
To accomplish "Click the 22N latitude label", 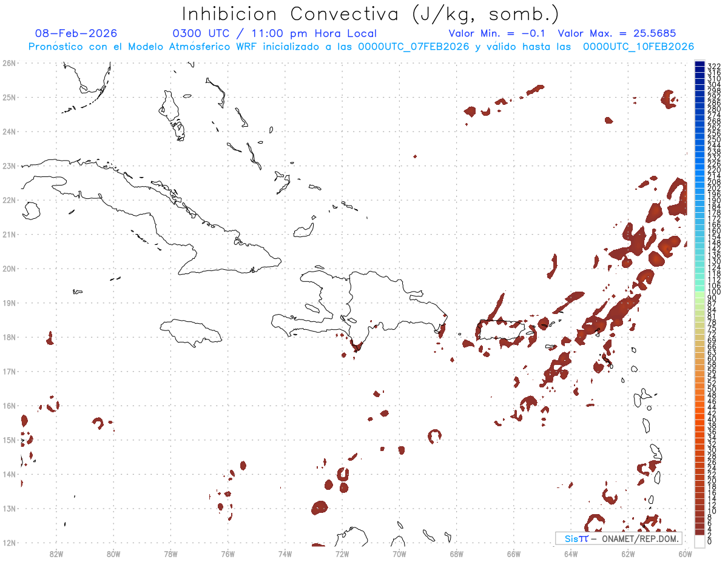I will 9,200.
